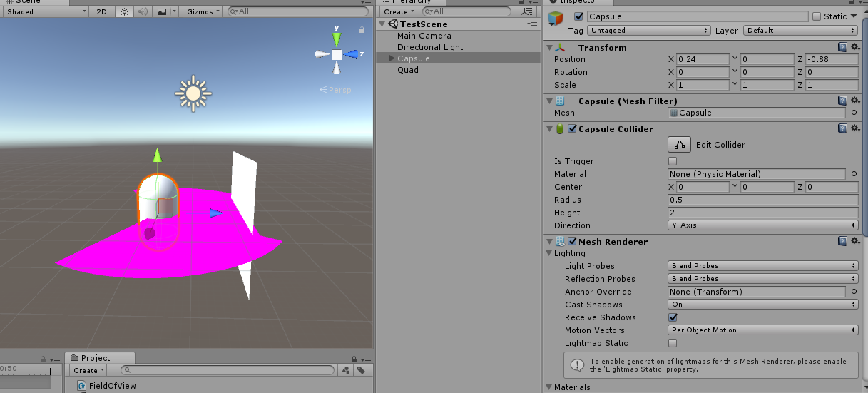
Task: Open Transform settings gear menu
Action: pyautogui.click(x=854, y=47)
